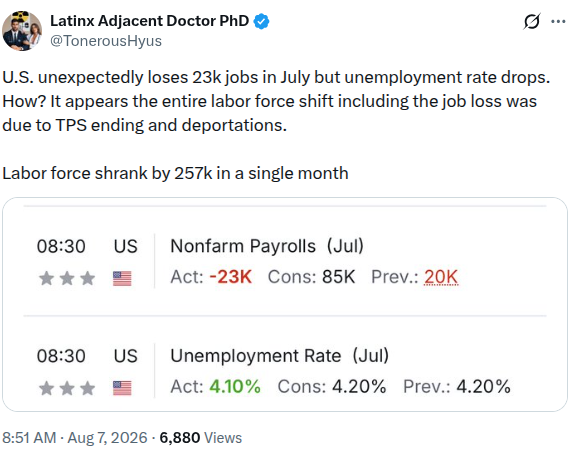Click the US flag icon beside Unemployment Rate

[x=122, y=388]
